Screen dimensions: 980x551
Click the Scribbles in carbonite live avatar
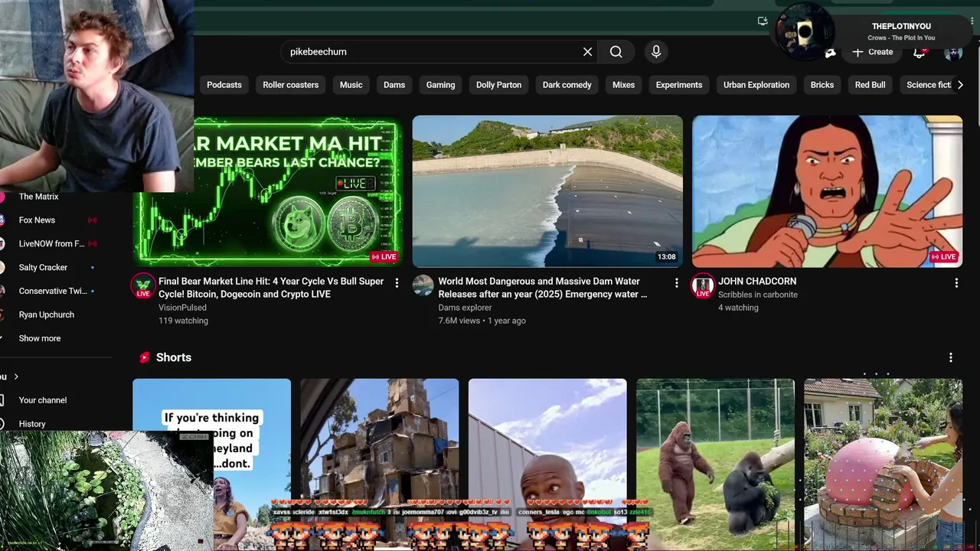pyautogui.click(x=703, y=286)
